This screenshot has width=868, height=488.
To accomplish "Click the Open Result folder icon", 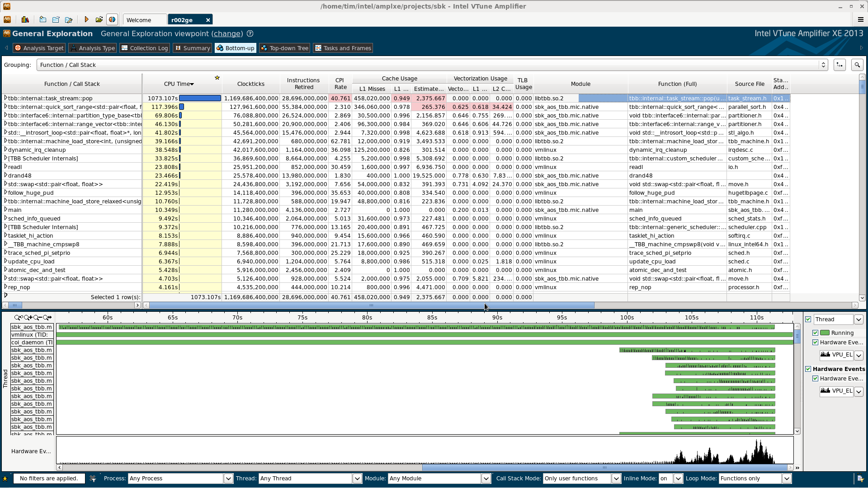I will point(99,19).
